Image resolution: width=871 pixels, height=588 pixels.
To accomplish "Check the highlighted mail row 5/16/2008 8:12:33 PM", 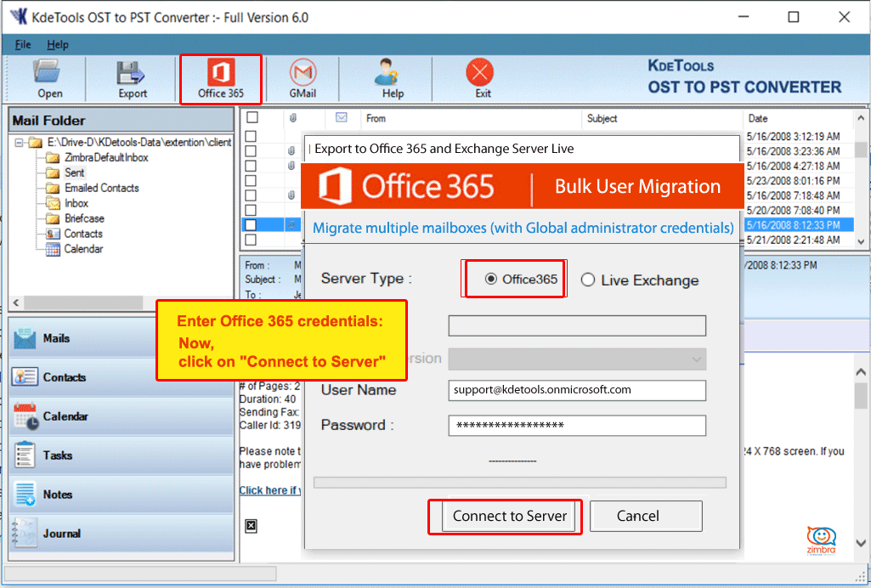I will coord(251,225).
